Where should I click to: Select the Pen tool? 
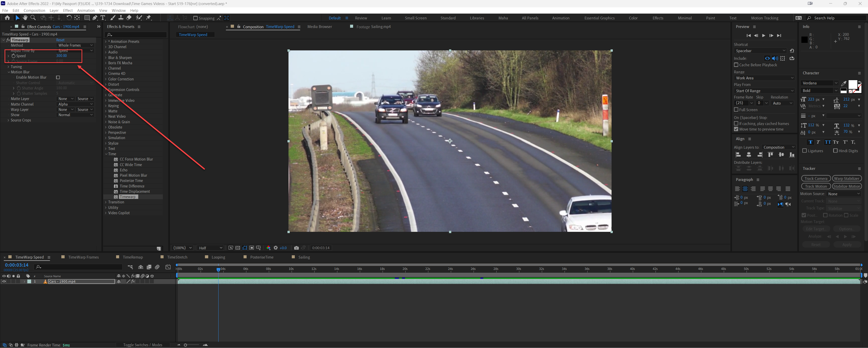pyautogui.click(x=95, y=18)
